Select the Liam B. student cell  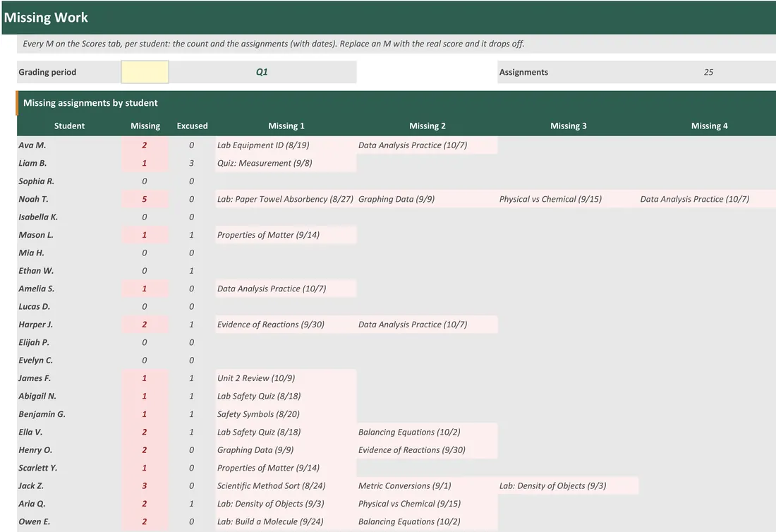coord(69,163)
